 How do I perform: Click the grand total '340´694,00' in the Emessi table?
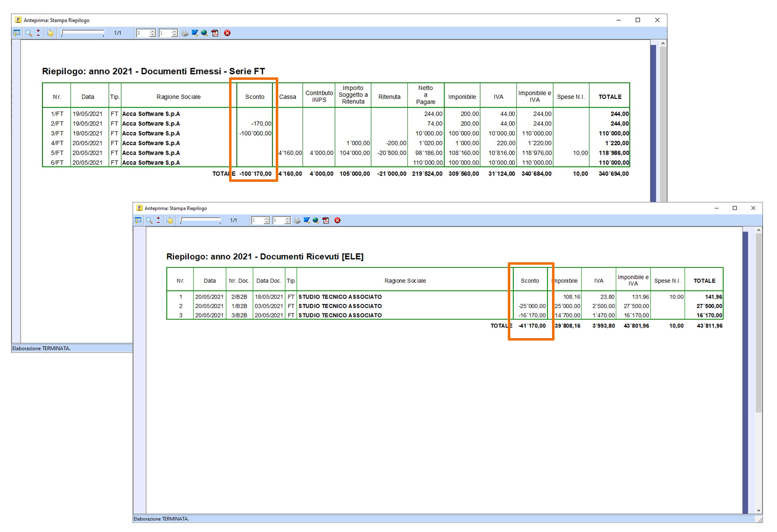[x=614, y=174]
